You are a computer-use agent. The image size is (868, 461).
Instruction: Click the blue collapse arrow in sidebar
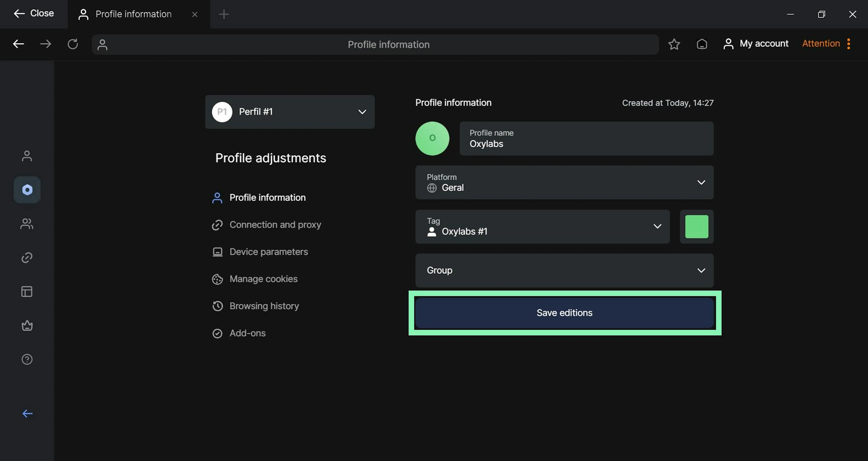(27, 414)
